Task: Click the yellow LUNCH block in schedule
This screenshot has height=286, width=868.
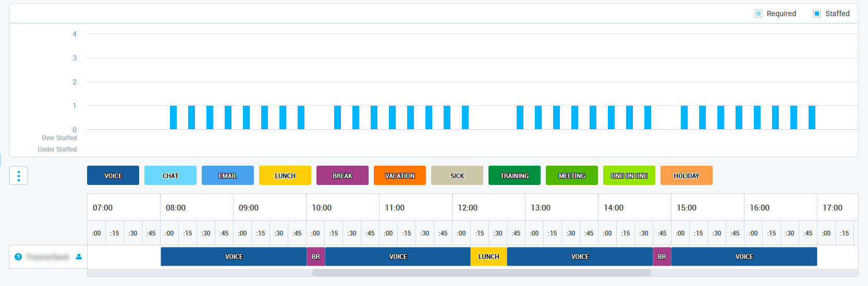Action: [x=488, y=257]
